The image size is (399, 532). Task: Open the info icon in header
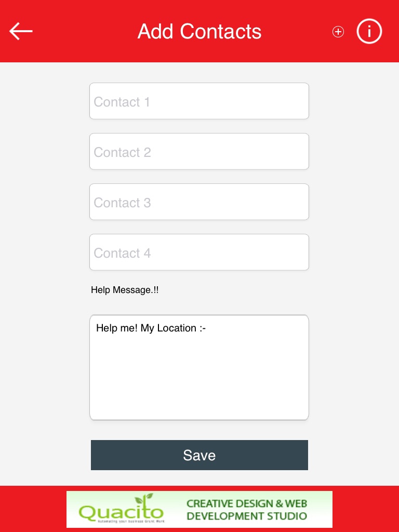[369, 32]
